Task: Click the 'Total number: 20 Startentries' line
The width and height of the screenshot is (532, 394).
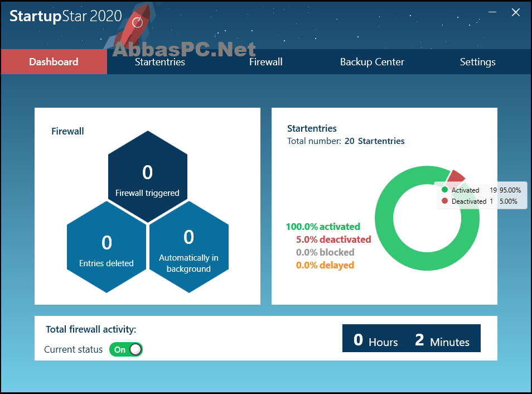Action: click(346, 141)
